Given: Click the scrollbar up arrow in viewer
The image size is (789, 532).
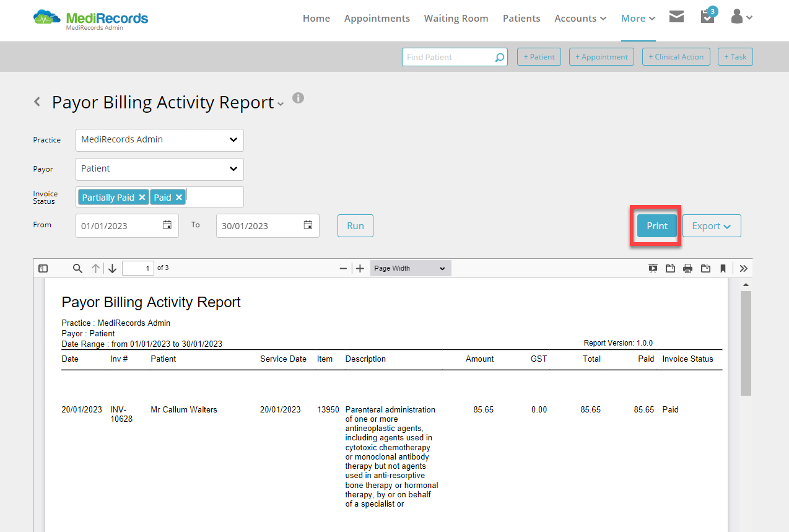Looking at the screenshot, I should pyautogui.click(x=746, y=284).
